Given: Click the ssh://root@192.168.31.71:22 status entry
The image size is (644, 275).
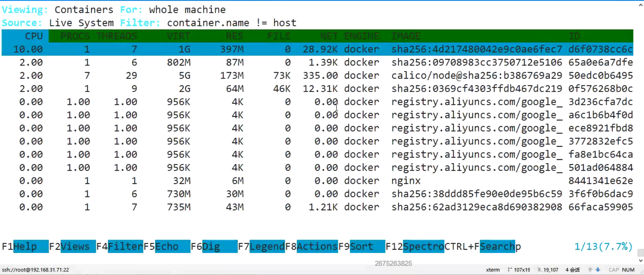Looking at the screenshot, I should point(35,270).
